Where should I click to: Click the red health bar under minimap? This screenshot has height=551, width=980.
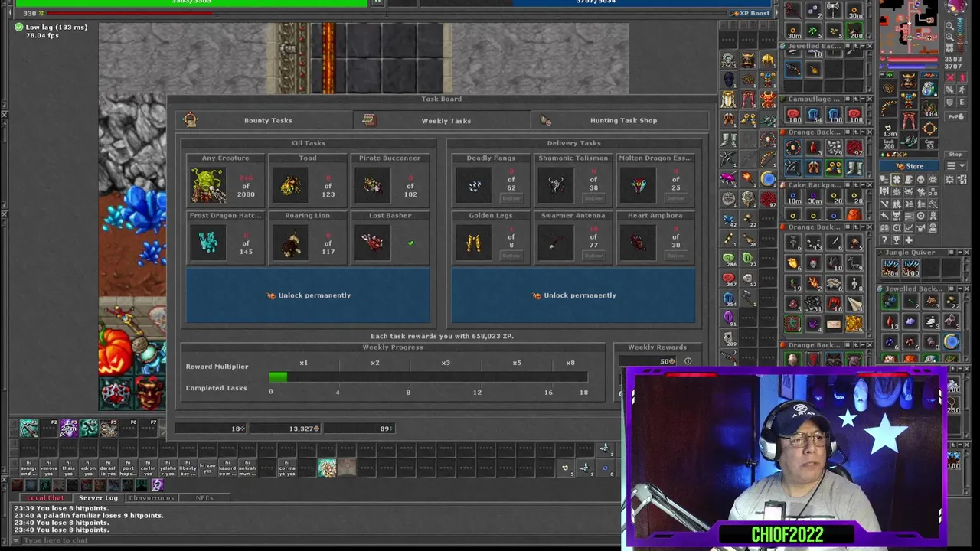[913, 59]
